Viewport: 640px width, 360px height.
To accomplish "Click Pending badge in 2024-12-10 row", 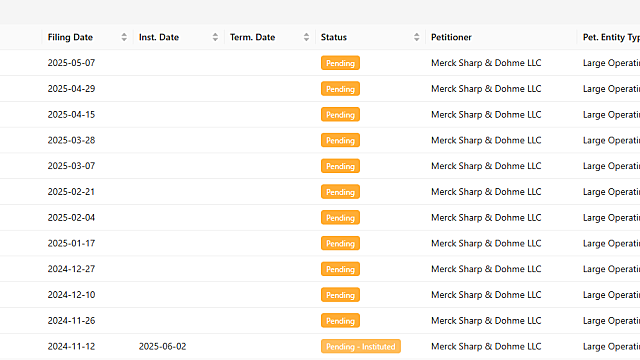I will (x=340, y=294).
